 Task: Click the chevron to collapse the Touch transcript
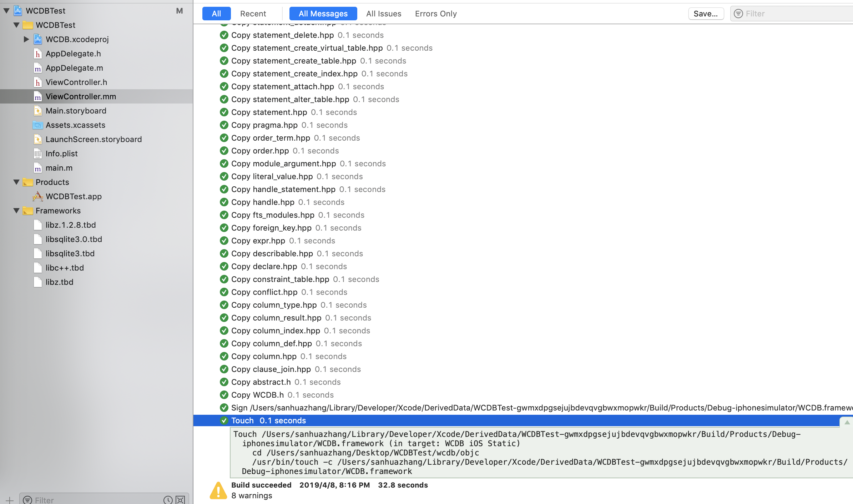pyautogui.click(x=847, y=422)
